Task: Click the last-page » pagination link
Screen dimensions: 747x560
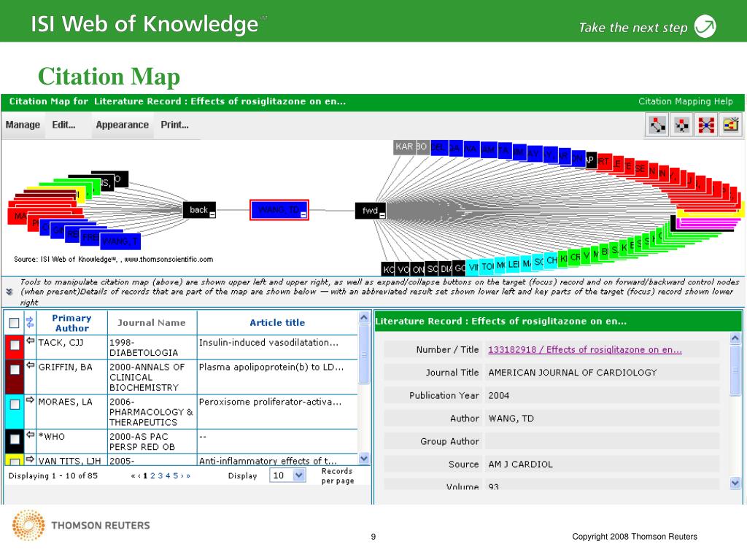Action: point(188,475)
